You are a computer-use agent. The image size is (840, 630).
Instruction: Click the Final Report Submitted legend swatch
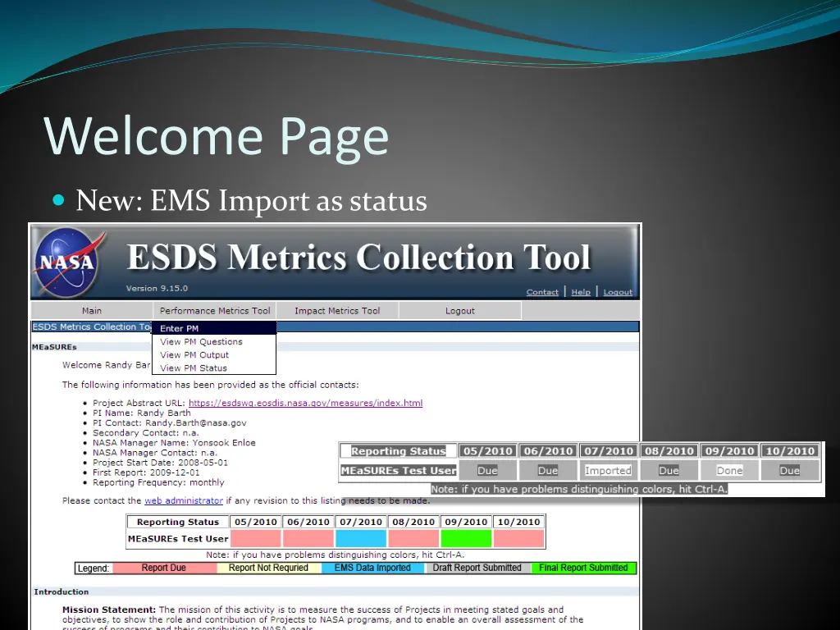[583, 568]
